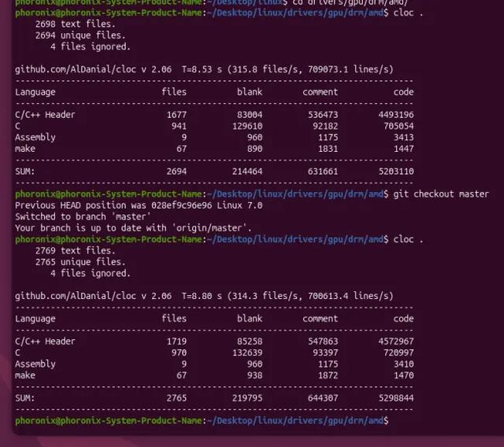Click 'Linux 7.0' in HEAD position line
This screenshot has width=504, height=447.
click(x=239, y=205)
